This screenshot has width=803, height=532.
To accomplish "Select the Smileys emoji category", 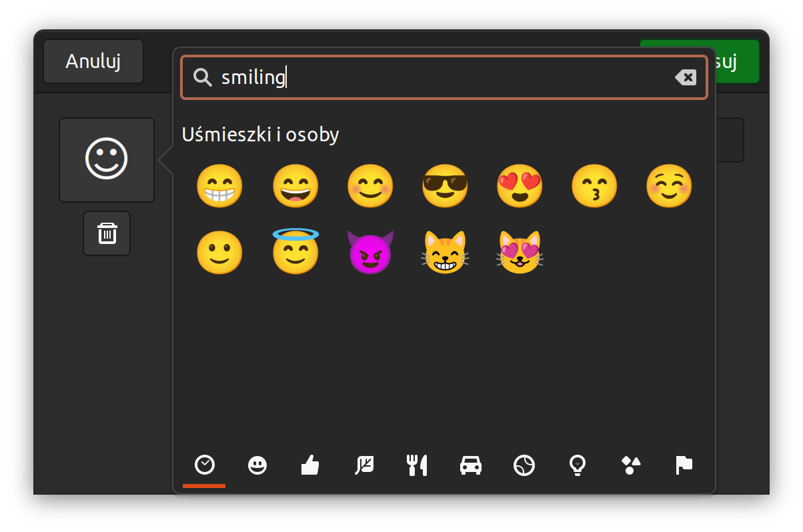I will tap(257, 465).
